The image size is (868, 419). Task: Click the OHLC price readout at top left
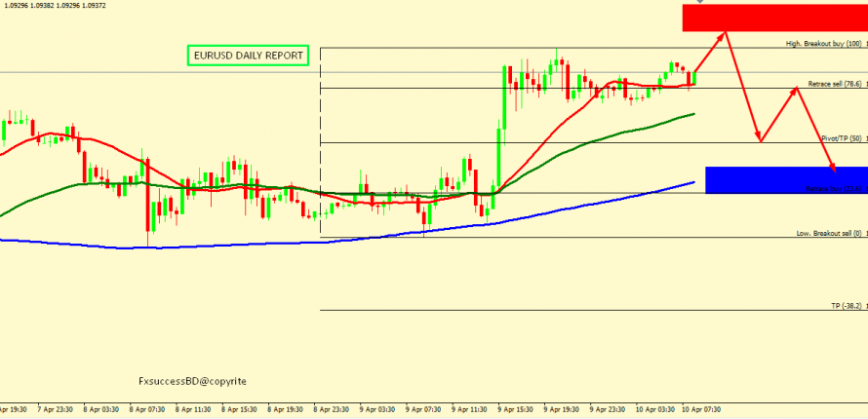[x=45, y=5]
